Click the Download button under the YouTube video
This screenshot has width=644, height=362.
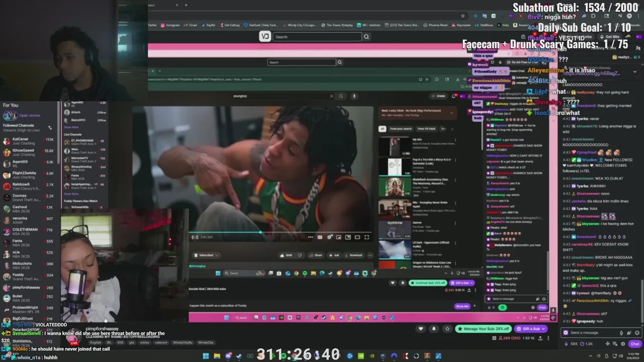354,255
